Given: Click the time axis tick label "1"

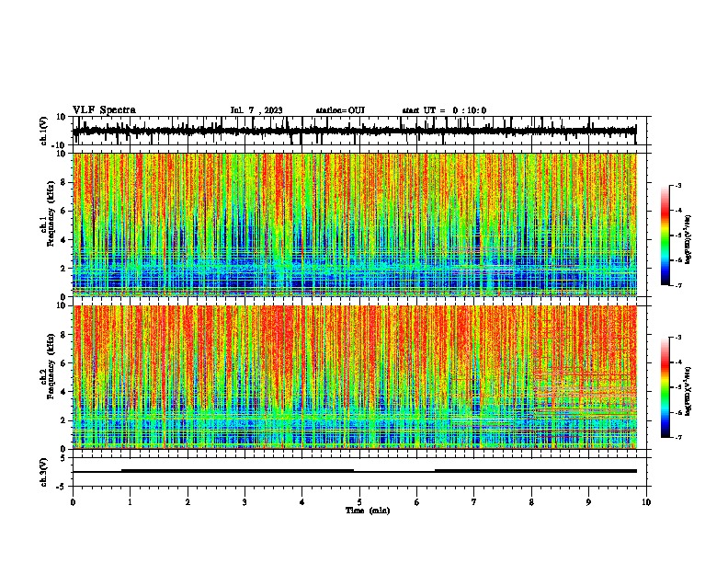Looking at the screenshot, I should point(130,501).
